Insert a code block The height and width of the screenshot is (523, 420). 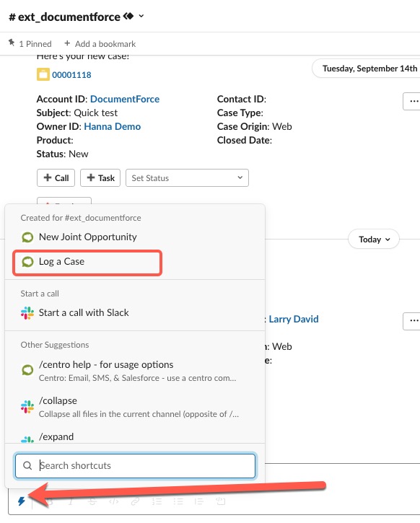click(221, 501)
